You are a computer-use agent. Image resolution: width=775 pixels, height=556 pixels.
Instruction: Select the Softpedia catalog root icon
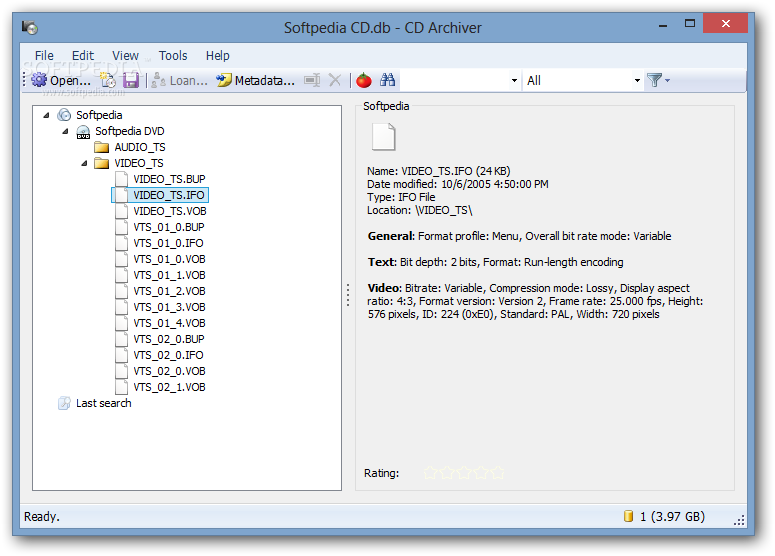coord(64,115)
